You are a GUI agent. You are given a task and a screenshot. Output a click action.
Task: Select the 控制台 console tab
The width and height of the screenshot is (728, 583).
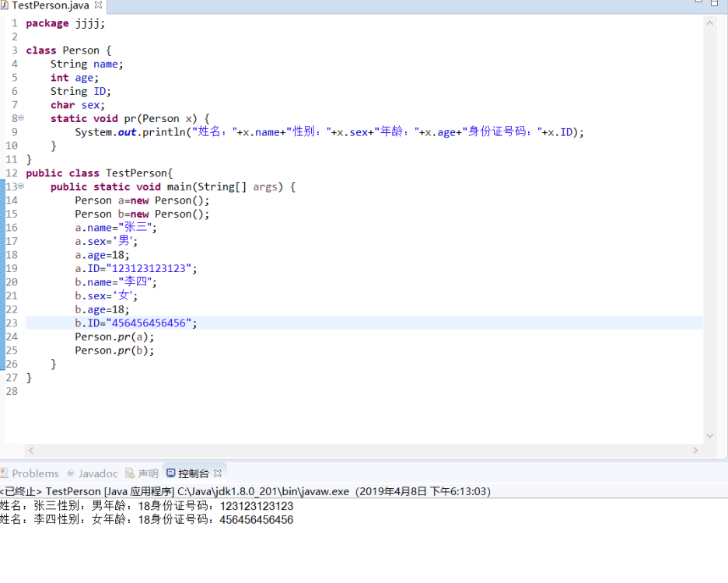pos(193,473)
